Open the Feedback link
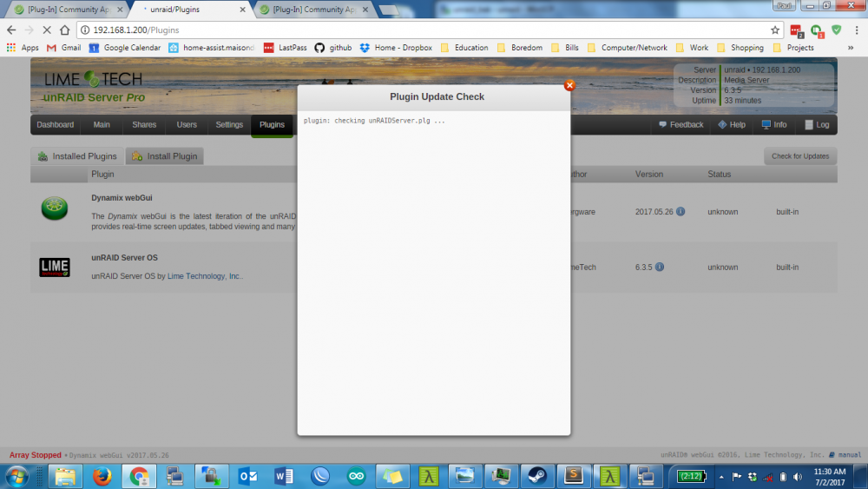868x489 pixels. pos(681,124)
